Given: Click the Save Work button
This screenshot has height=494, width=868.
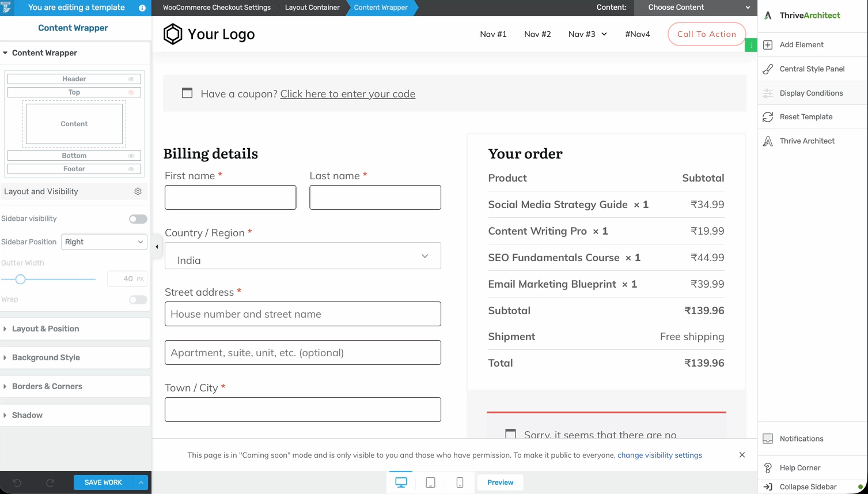Looking at the screenshot, I should point(103,482).
